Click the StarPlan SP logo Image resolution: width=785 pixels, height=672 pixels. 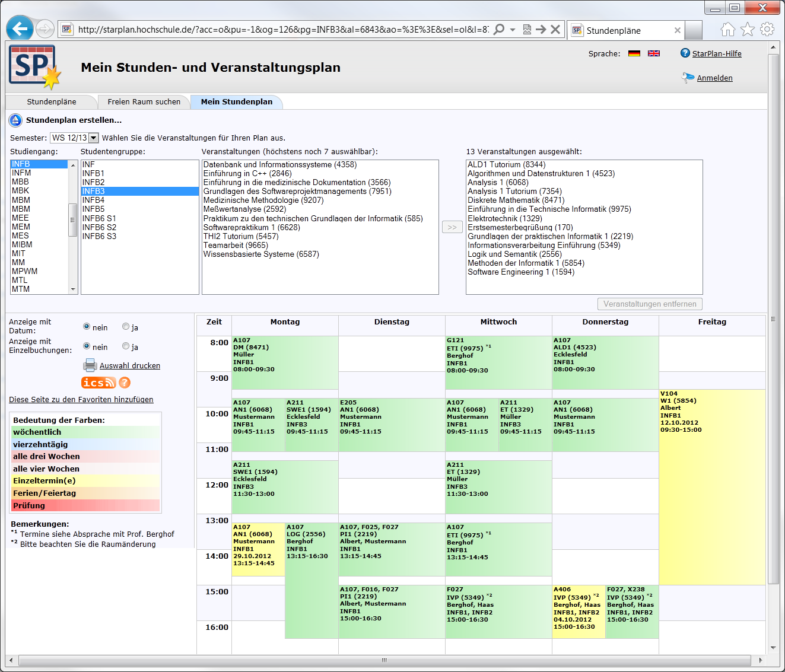(x=34, y=66)
